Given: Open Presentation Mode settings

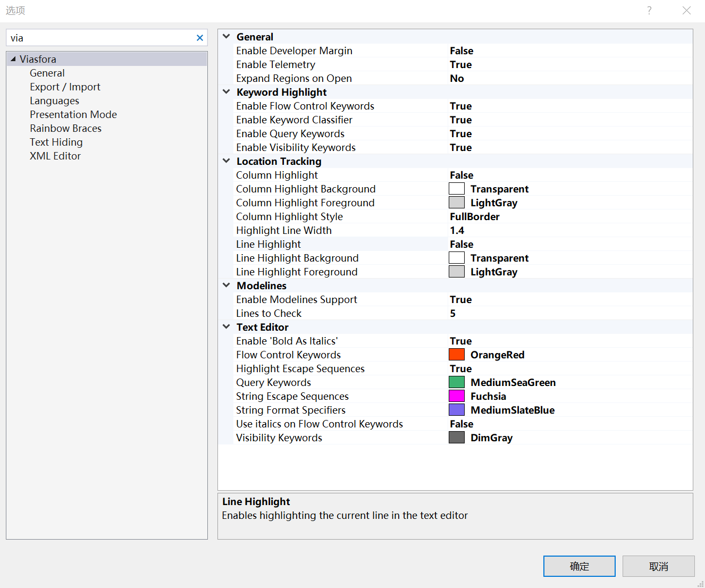Looking at the screenshot, I should (x=73, y=114).
